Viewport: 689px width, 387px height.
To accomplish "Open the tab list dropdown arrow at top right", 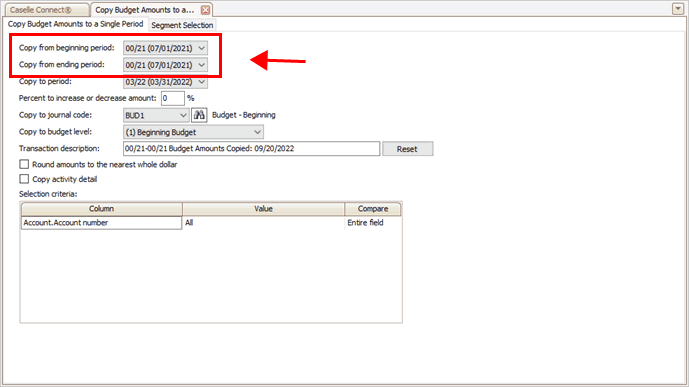I will tap(678, 9).
